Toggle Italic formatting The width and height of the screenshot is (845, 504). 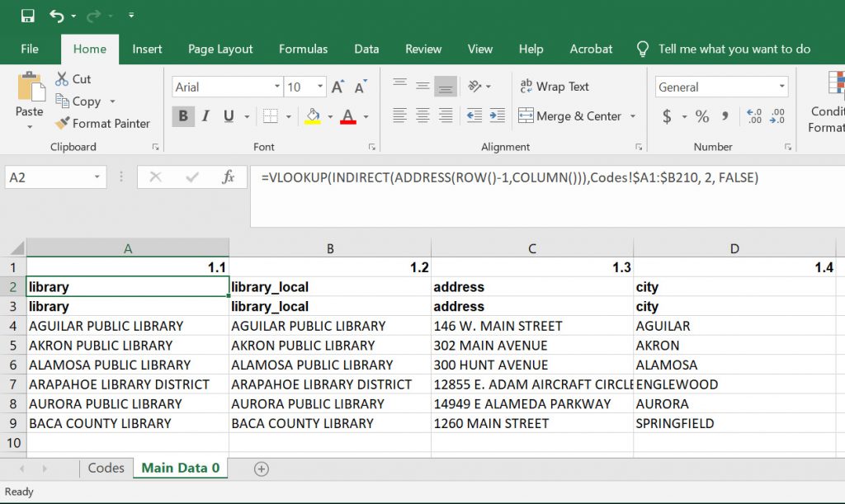(x=205, y=116)
